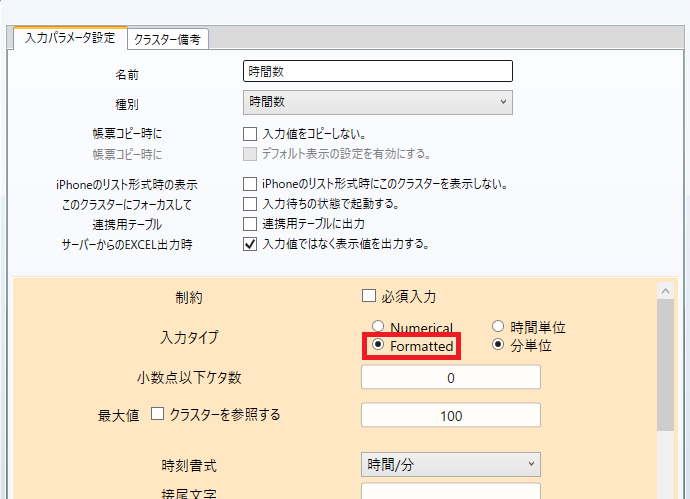Select the Numerical radio button
This screenshot has height=499, width=690.
[378, 327]
